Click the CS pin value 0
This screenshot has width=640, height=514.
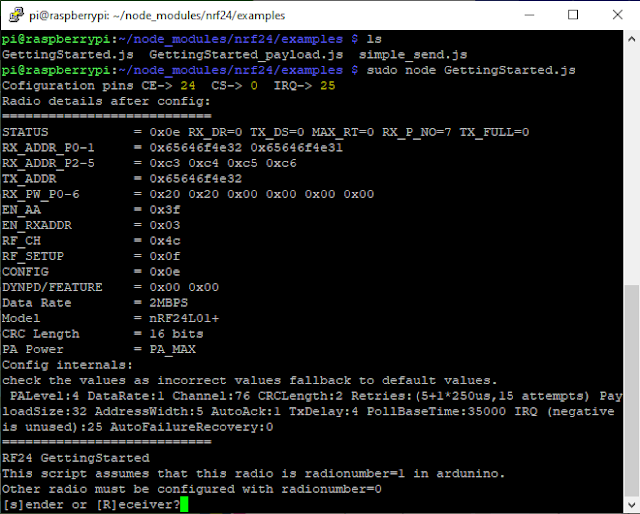pos(254,86)
